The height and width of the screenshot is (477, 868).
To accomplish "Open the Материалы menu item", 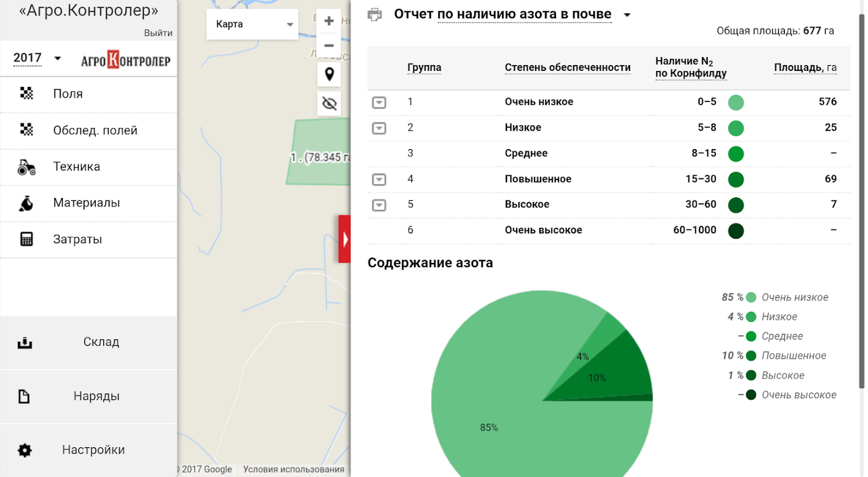I will 88,203.
